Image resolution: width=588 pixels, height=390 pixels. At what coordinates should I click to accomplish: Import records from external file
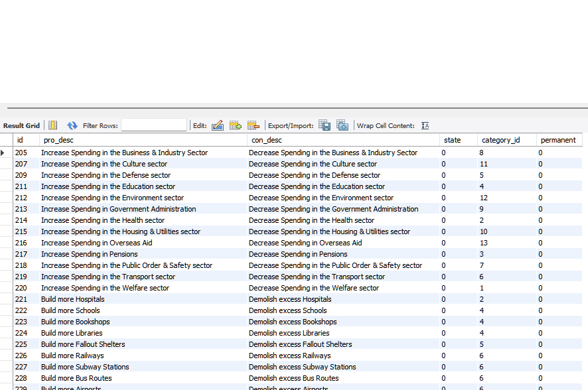[x=342, y=125]
